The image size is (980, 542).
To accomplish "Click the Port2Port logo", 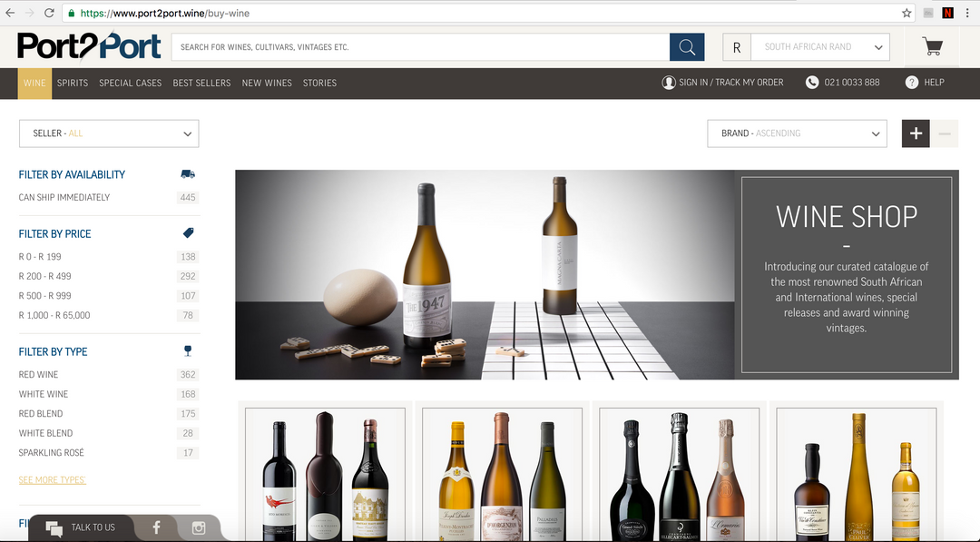I will [x=89, y=46].
